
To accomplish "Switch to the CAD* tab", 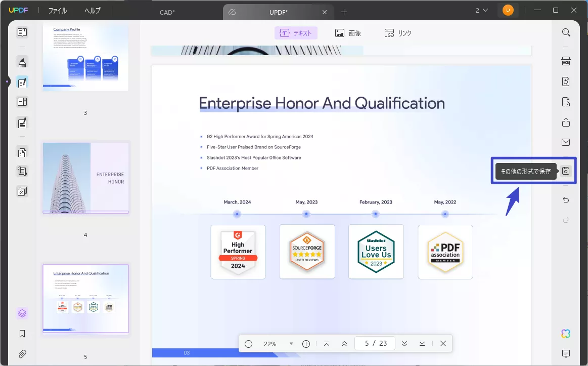I will point(167,12).
